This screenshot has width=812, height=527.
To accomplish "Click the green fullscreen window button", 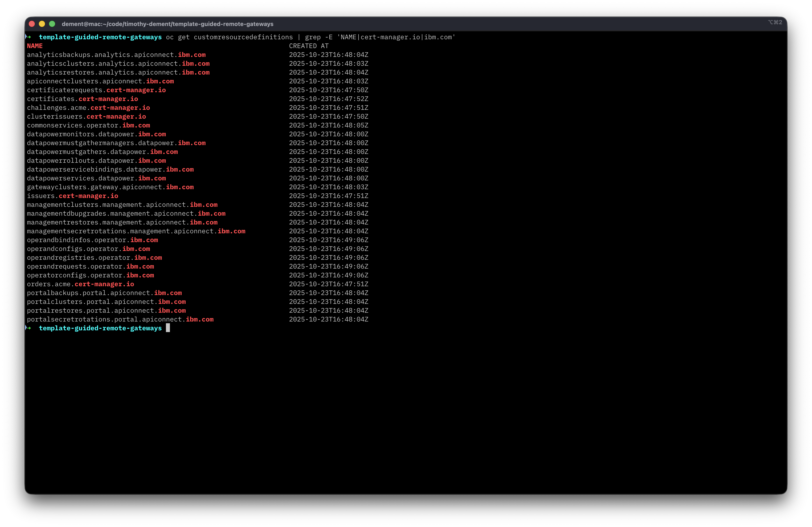I will [x=52, y=24].
